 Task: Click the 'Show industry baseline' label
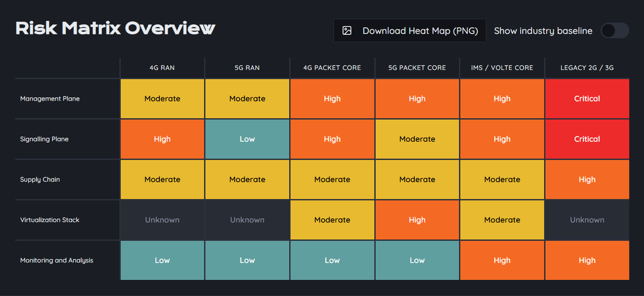543,31
